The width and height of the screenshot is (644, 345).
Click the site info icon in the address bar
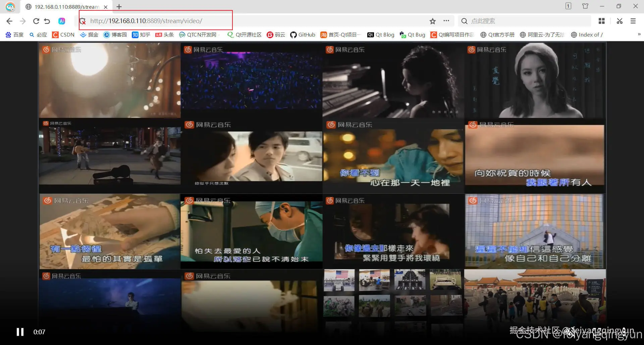click(x=83, y=21)
